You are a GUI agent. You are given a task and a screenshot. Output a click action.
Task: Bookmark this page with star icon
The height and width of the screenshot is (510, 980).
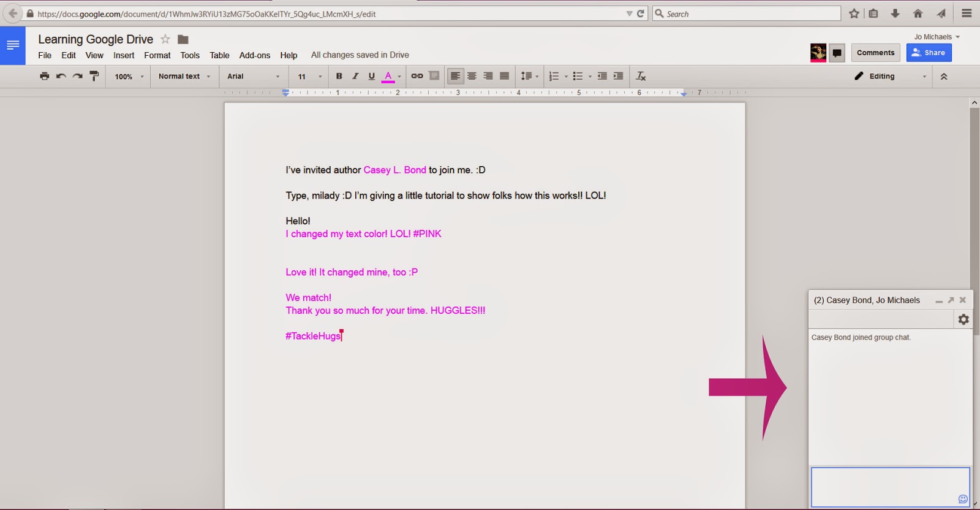pyautogui.click(x=854, y=13)
